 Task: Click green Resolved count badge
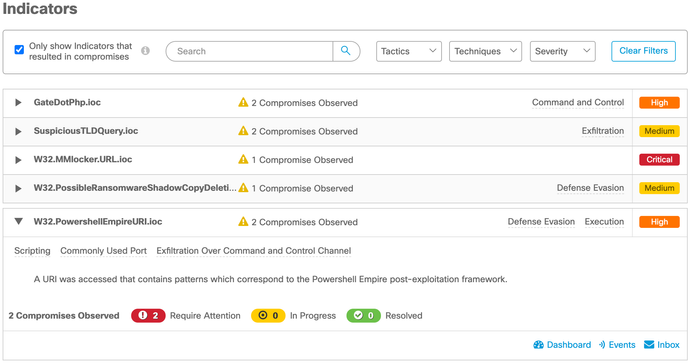364,316
